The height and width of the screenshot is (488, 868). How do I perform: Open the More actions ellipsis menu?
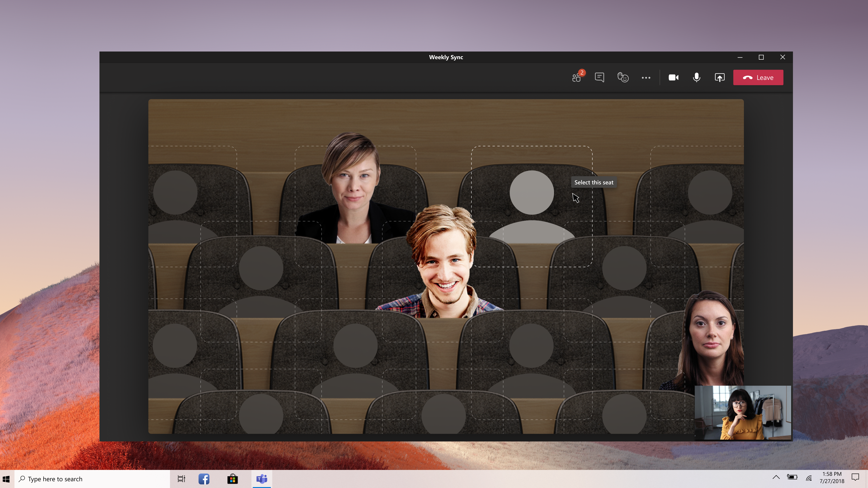(646, 77)
